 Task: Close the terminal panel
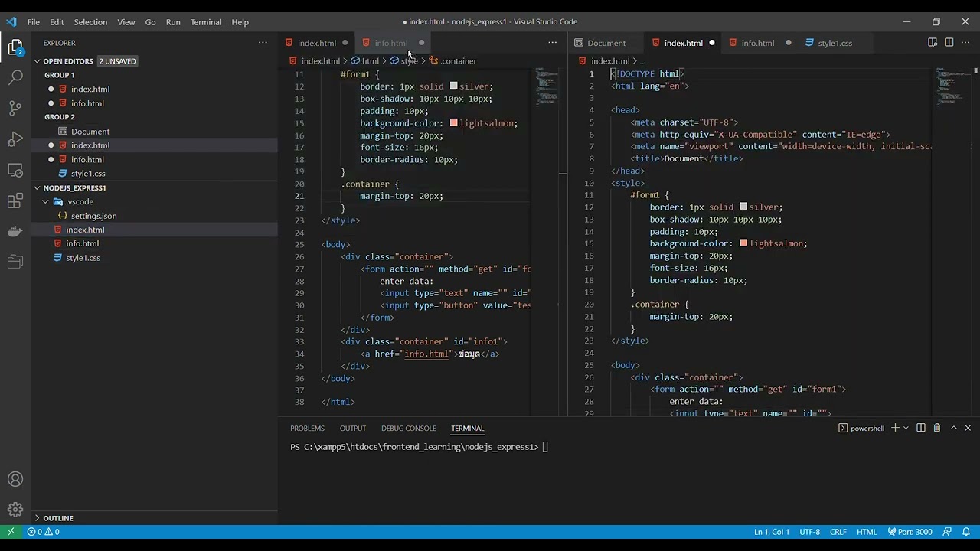tap(968, 428)
